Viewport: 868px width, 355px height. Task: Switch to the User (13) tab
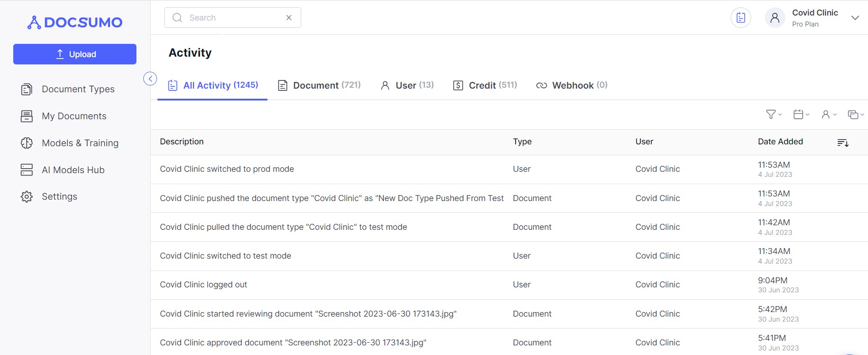[407, 85]
